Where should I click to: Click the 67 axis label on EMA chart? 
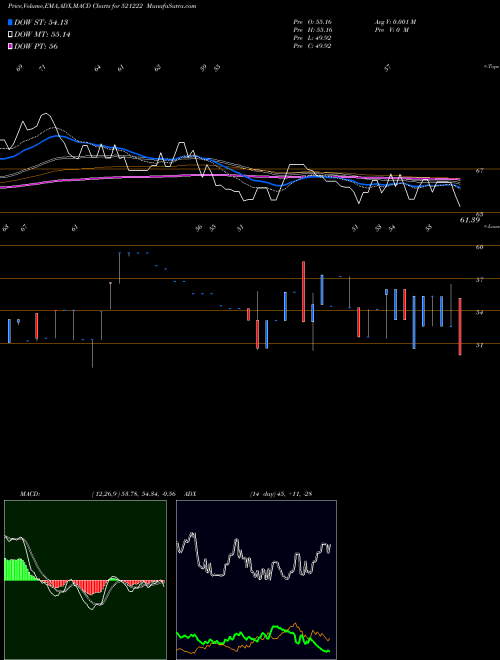coord(479,170)
